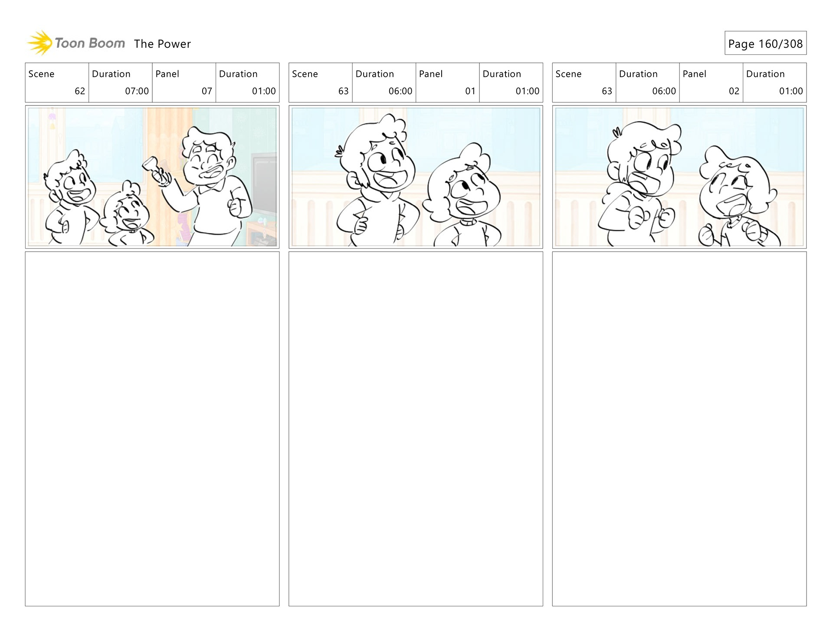
Task: Click first panel's 01:00 duration cell
Action: (248, 82)
